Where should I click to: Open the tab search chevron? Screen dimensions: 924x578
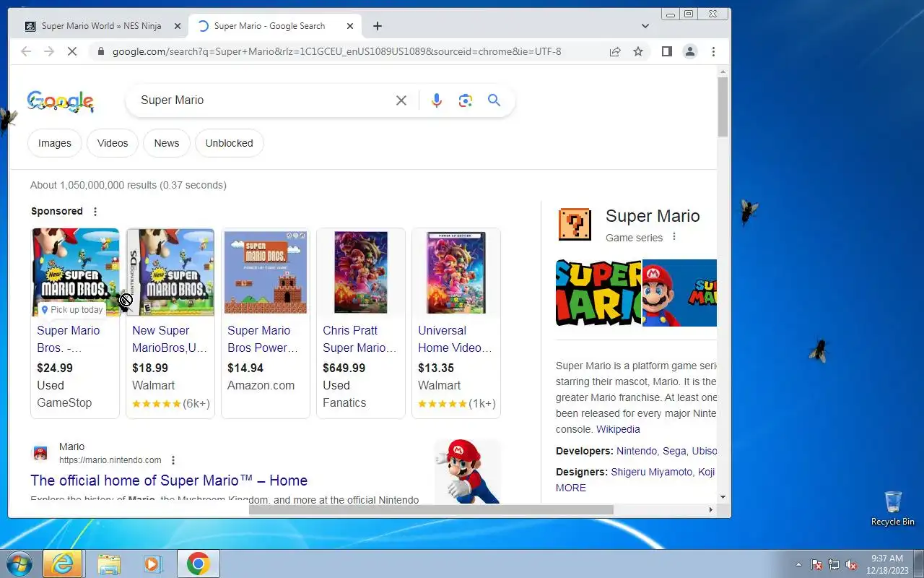coord(645,26)
